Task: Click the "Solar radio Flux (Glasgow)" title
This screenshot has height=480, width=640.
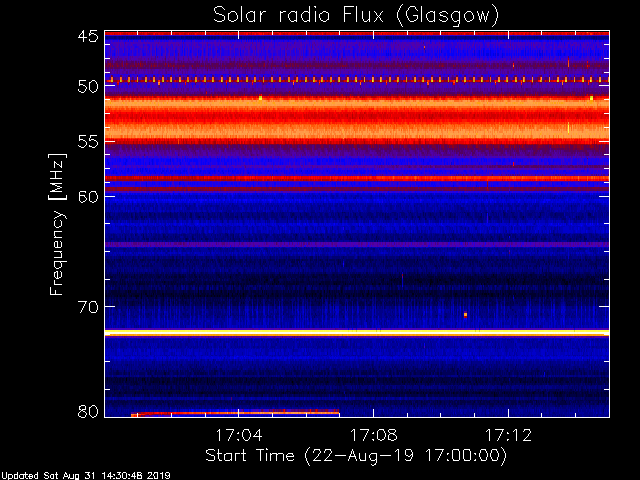Action: (356, 16)
